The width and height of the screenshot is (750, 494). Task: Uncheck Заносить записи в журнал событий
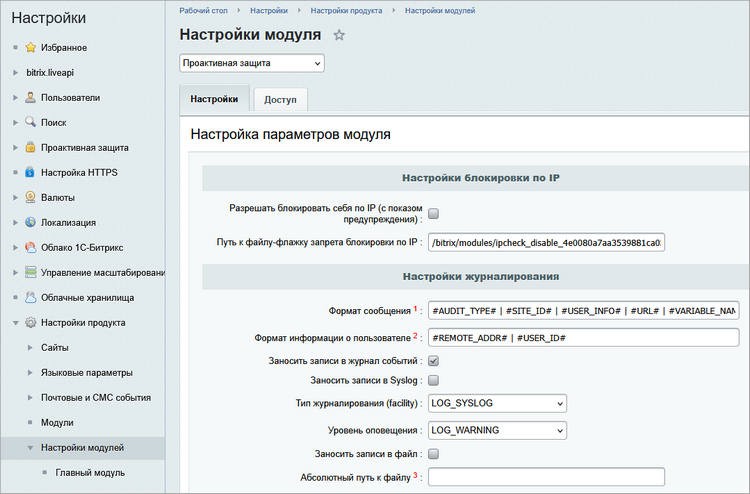[x=434, y=360]
